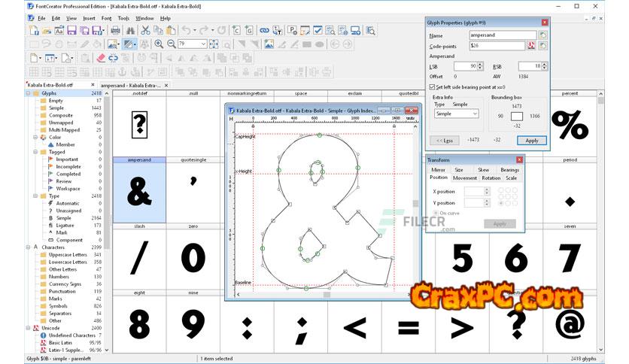Toggle 'Set left side bearing point' checkbox
629x364 pixels.
coord(431,87)
